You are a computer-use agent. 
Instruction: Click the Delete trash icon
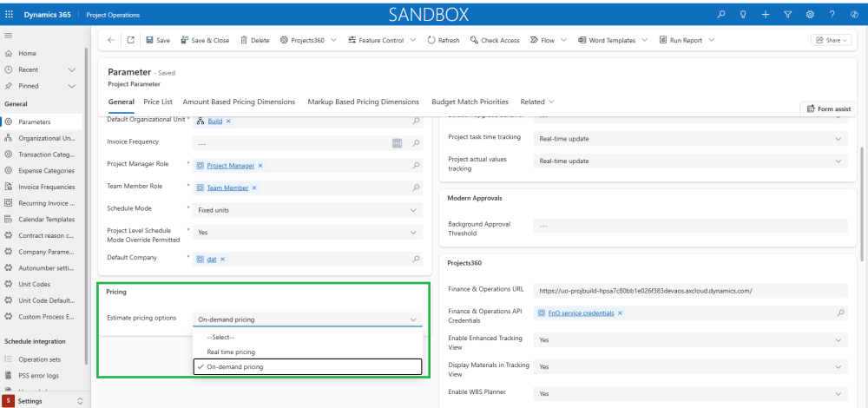point(244,40)
